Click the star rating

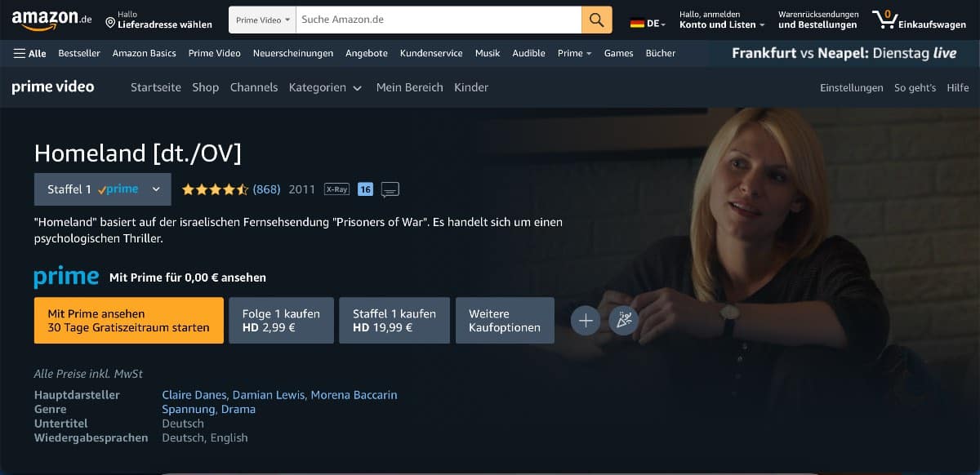point(215,189)
